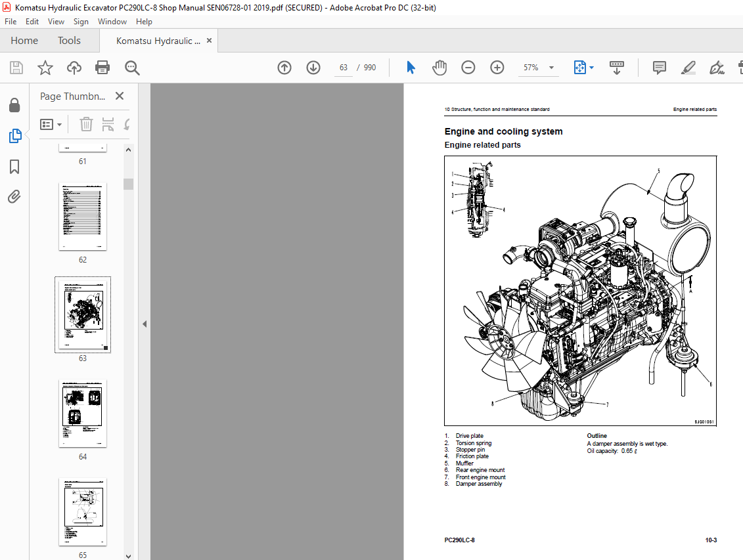
Task: Select page 62 thumbnail
Action: pos(83,217)
